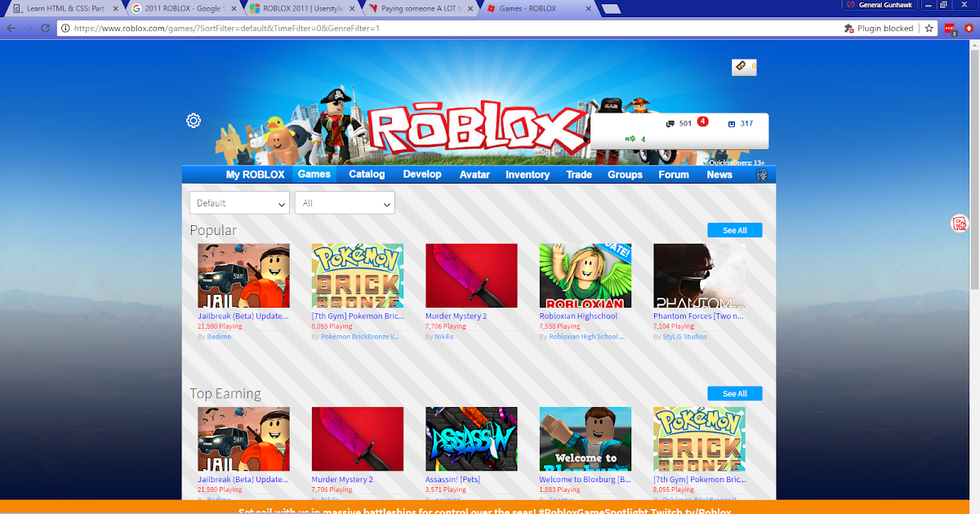The height and width of the screenshot is (514, 980).
Task: Open Groups in navigation bar
Action: click(x=625, y=175)
